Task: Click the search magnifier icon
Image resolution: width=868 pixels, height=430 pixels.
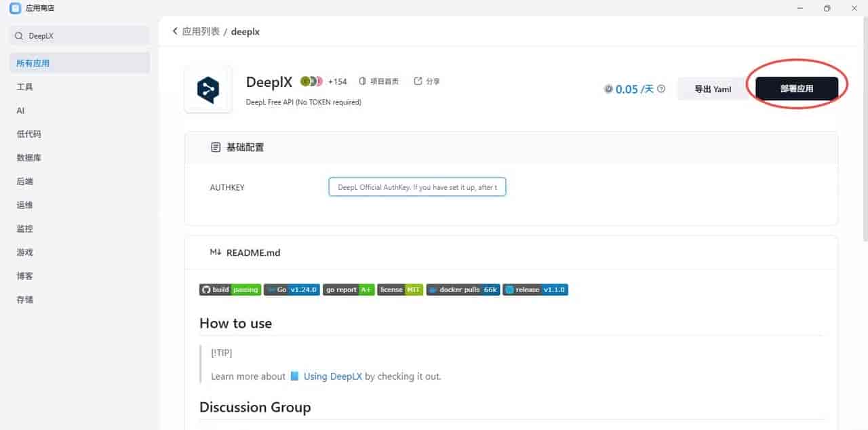Action: pyautogui.click(x=19, y=36)
